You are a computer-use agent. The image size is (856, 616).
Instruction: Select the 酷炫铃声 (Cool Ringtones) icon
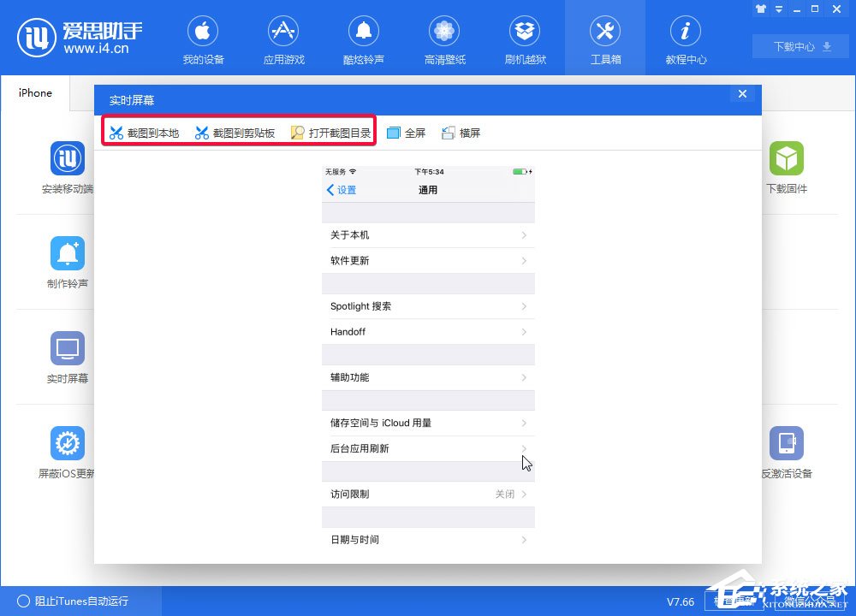(x=364, y=38)
